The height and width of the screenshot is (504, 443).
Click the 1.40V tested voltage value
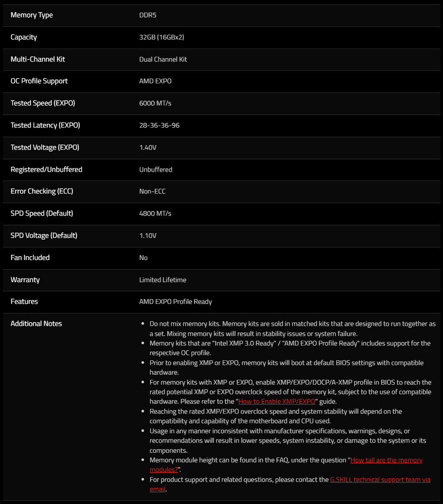(148, 148)
